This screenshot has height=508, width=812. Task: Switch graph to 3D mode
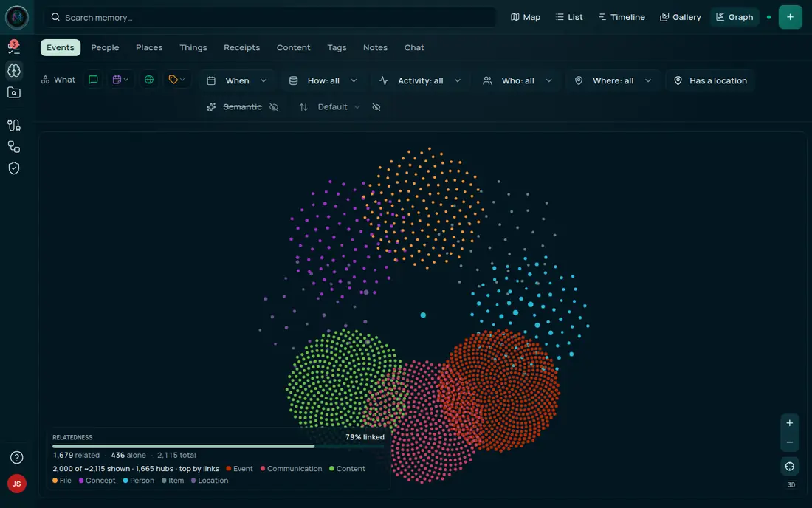coord(791,485)
